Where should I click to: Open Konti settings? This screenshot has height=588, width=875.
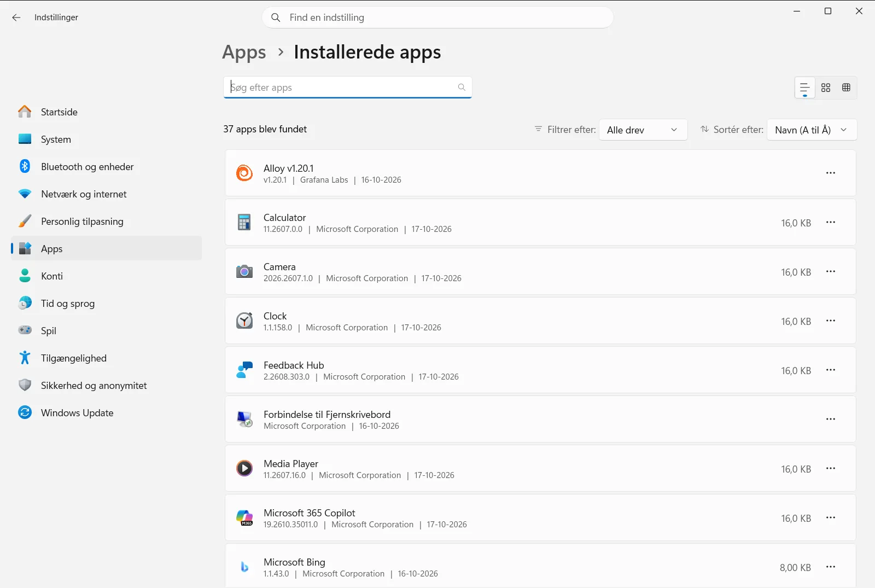106,276
